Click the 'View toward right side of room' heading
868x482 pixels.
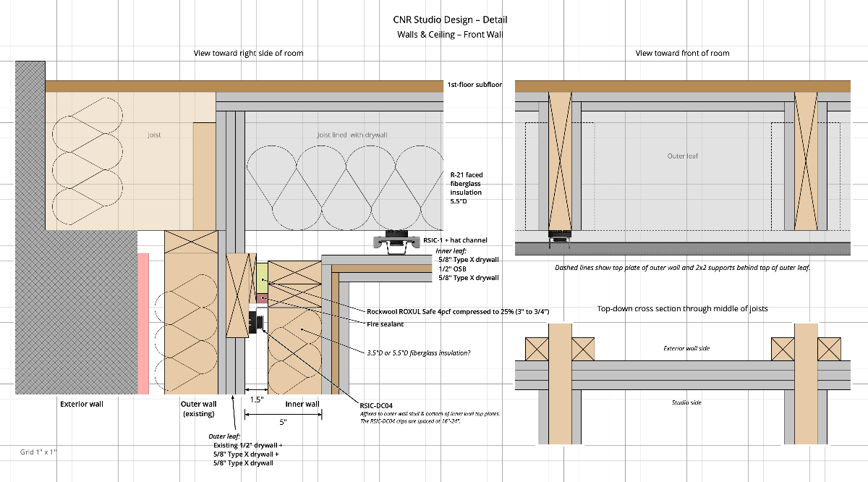tap(248, 53)
